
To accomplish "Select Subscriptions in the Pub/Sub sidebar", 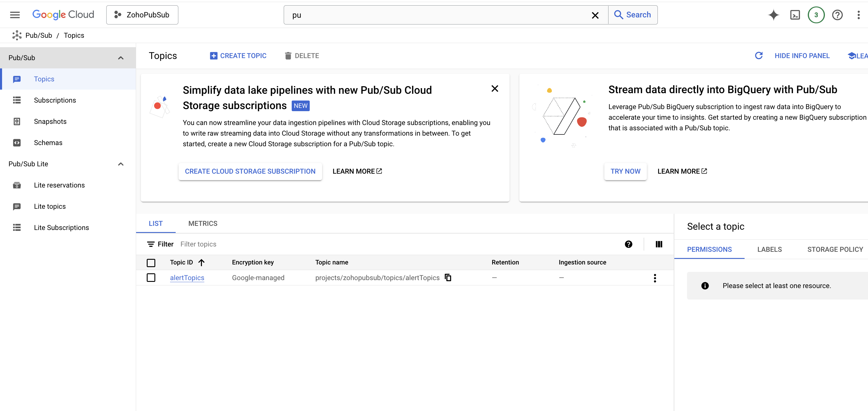I will pyautogui.click(x=55, y=100).
